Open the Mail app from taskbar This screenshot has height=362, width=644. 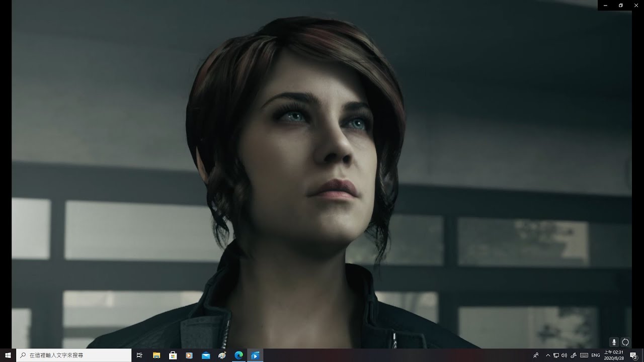[x=206, y=355]
